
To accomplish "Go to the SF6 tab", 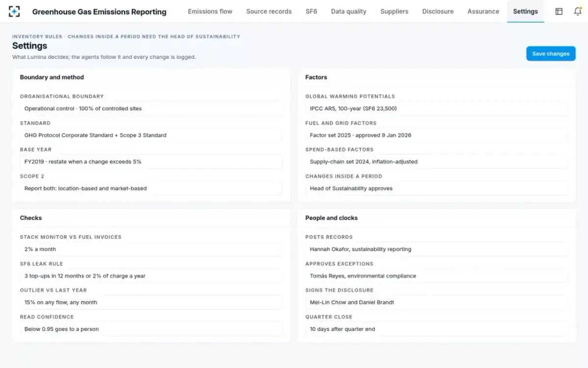I will pos(311,11).
